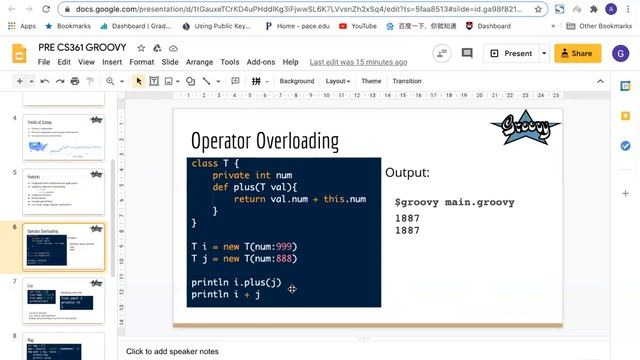Click the yellow Share button
This screenshot has height=360, width=640.
click(577, 53)
